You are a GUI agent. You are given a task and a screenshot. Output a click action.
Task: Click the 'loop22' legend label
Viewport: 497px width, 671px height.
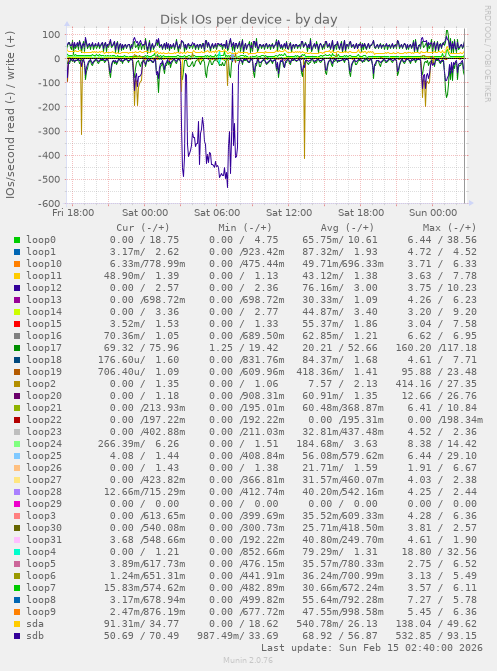[x=44, y=420]
